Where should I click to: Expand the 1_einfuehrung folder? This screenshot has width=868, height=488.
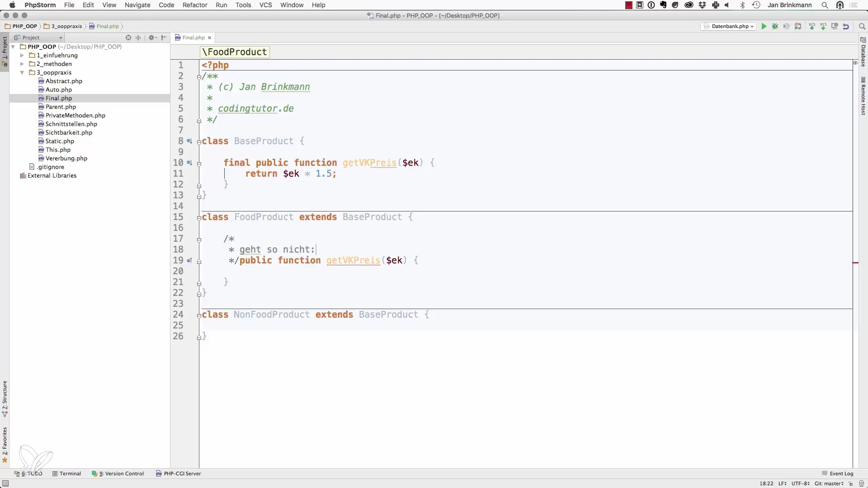22,55
